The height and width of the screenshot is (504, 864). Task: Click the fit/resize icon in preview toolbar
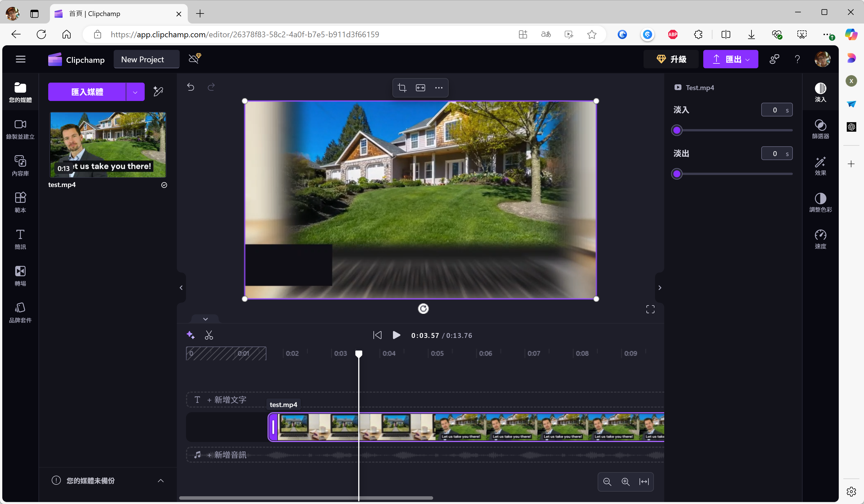point(420,88)
